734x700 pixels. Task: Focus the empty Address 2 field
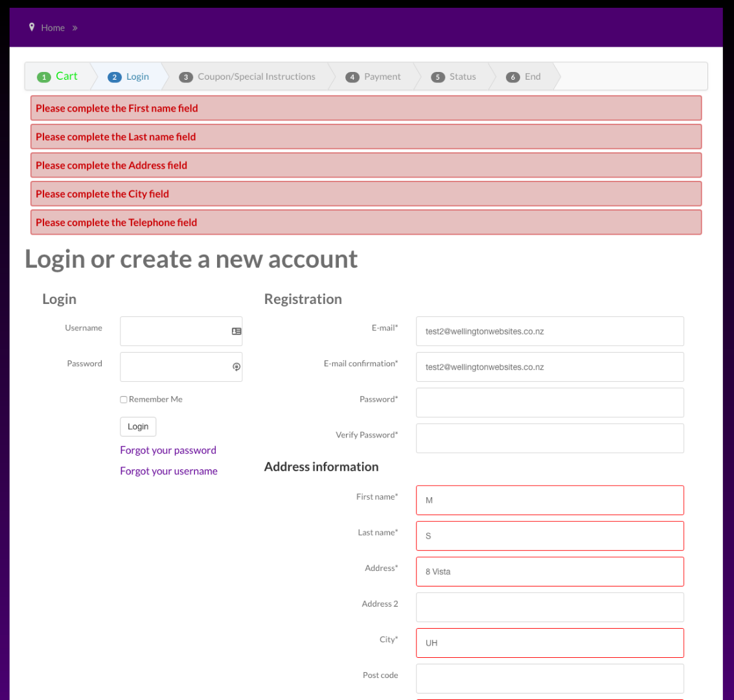click(x=549, y=607)
